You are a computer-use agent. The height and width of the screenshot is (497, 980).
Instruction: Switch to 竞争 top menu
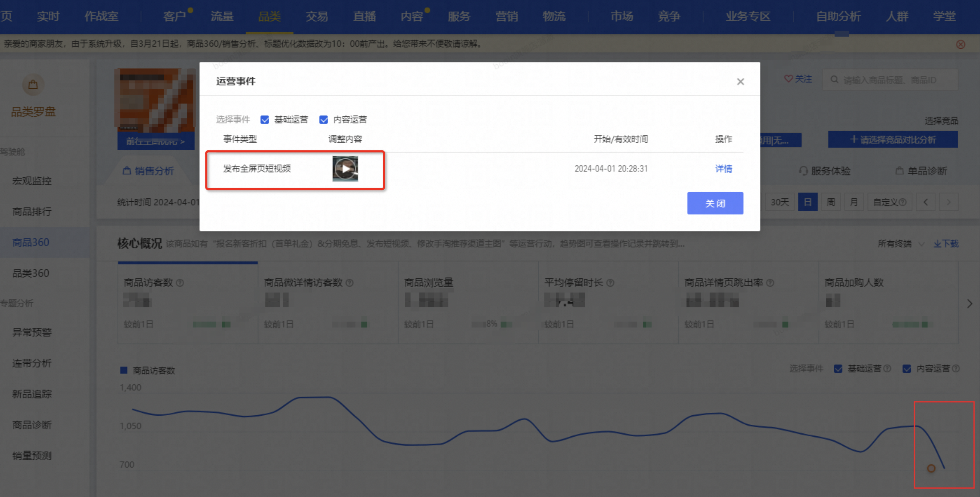[x=669, y=16]
